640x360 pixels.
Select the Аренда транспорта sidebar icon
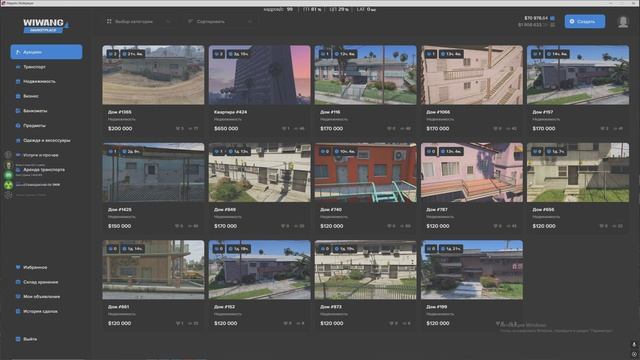click(x=18, y=170)
